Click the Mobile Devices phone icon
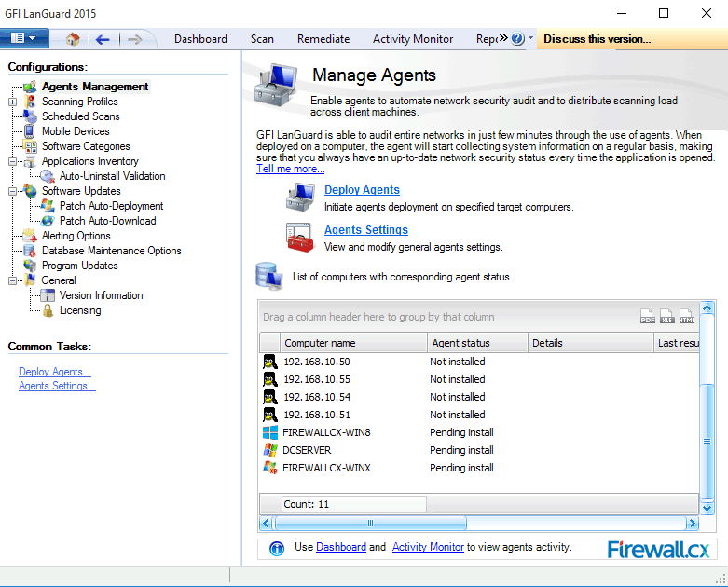This screenshot has width=728, height=587. click(x=29, y=131)
